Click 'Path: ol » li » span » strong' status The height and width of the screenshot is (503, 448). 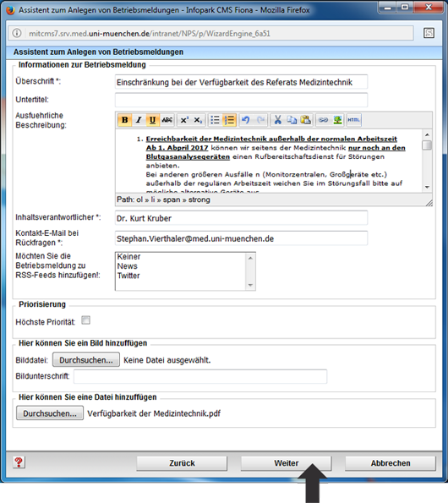(163, 200)
